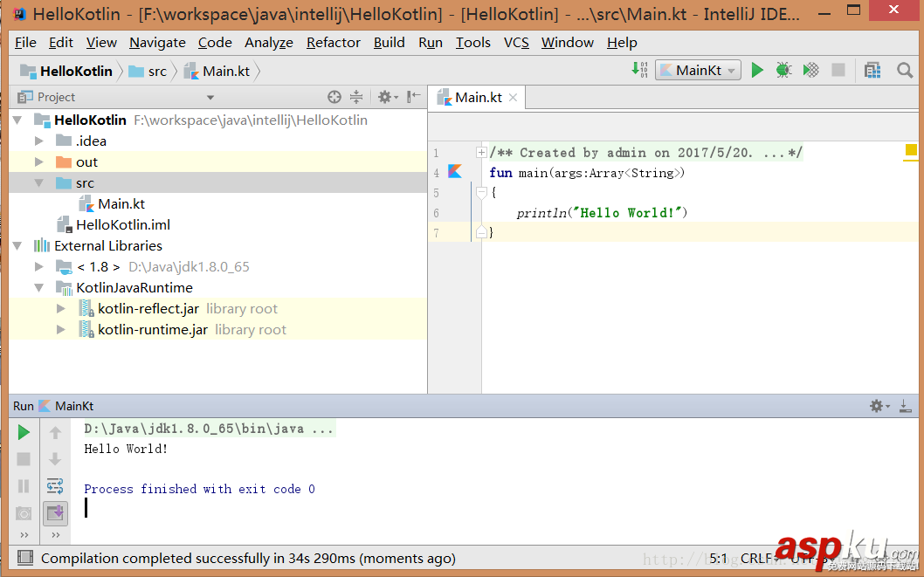The image size is (924, 577).
Task: Dump threads using the camera icon
Action: coord(24,513)
